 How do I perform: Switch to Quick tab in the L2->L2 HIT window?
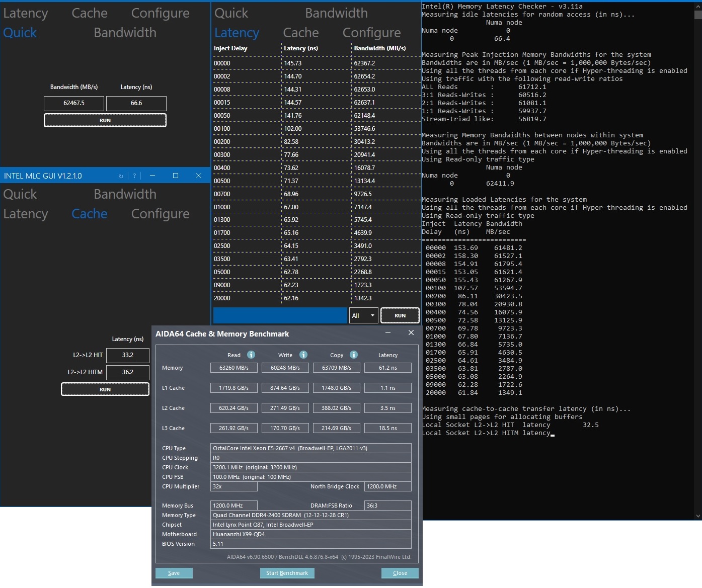20,194
